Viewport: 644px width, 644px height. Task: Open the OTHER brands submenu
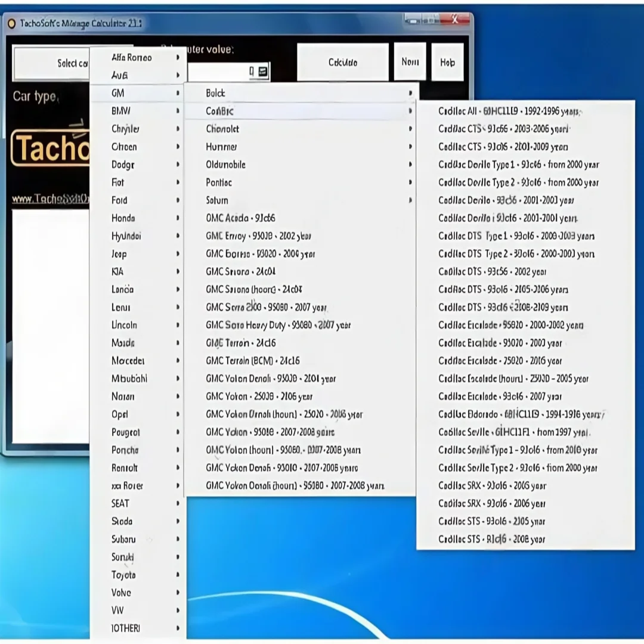click(x=138, y=628)
